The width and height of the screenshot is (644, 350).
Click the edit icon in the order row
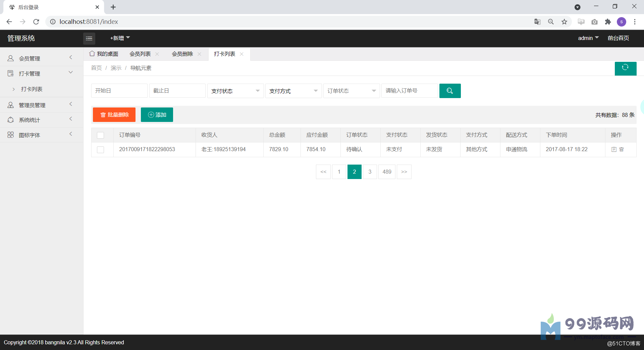[x=614, y=149]
